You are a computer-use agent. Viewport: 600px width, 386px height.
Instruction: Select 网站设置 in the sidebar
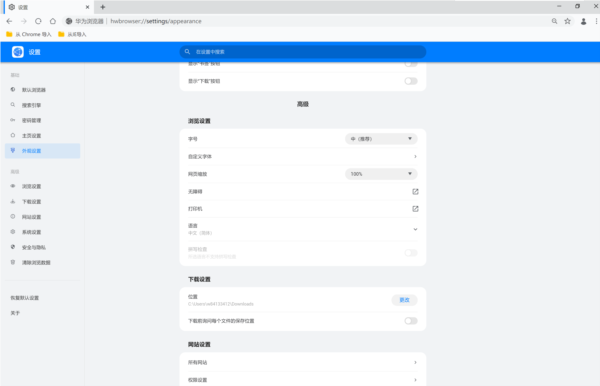click(42, 217)
